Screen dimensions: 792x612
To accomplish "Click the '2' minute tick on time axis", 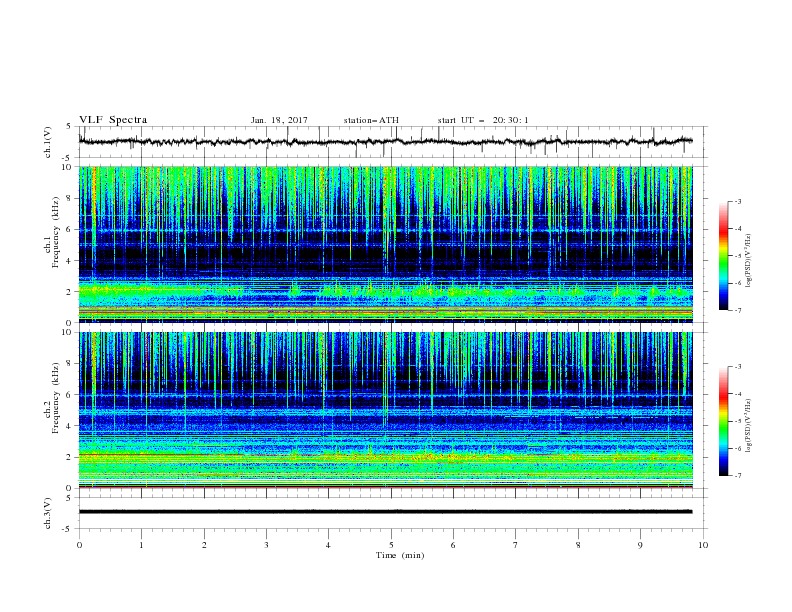I will point(204,545).
